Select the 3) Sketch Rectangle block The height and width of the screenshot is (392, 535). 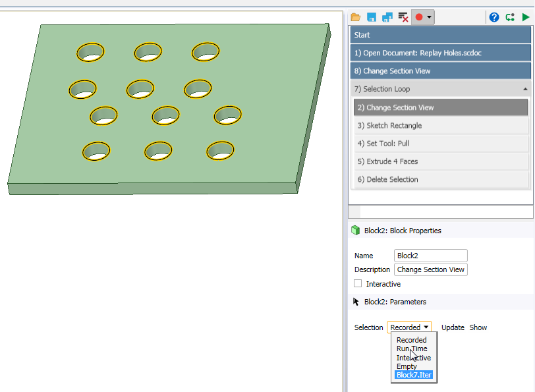(441, 126)
